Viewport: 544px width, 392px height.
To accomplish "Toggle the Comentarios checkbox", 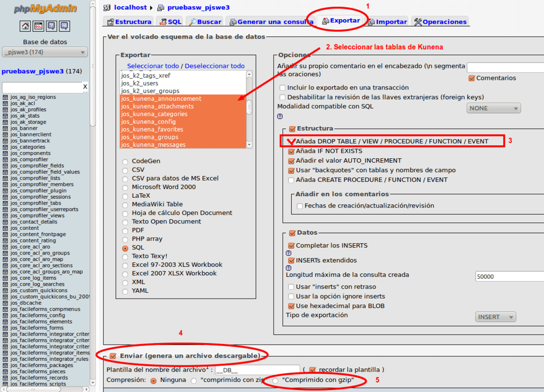I will pos(471,78).
